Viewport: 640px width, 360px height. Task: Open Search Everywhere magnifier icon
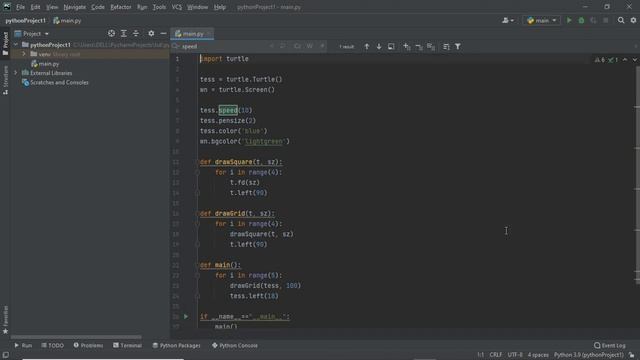coord(621,20)
